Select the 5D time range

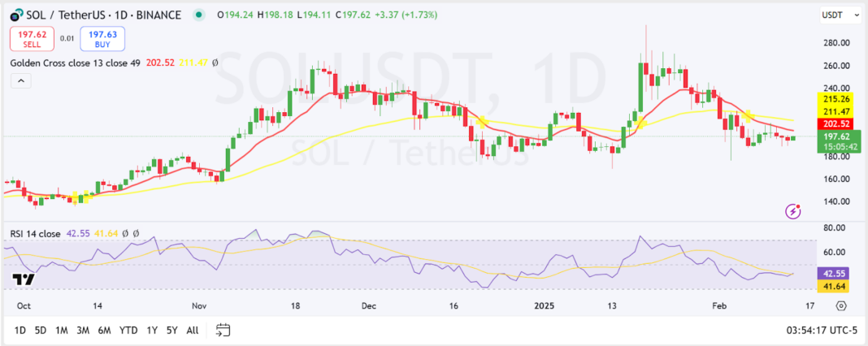point(41,331)
